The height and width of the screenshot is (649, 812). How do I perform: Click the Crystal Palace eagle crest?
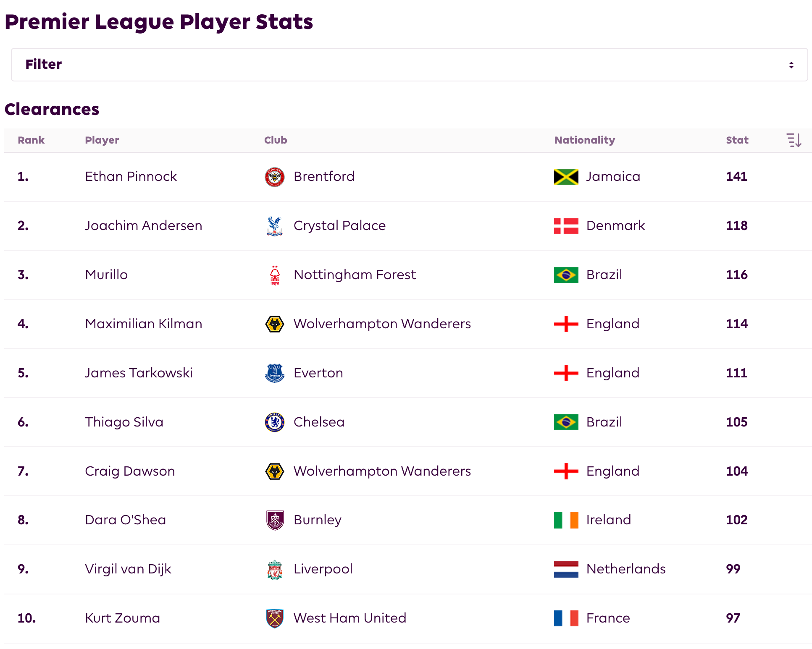coord(275,226)
